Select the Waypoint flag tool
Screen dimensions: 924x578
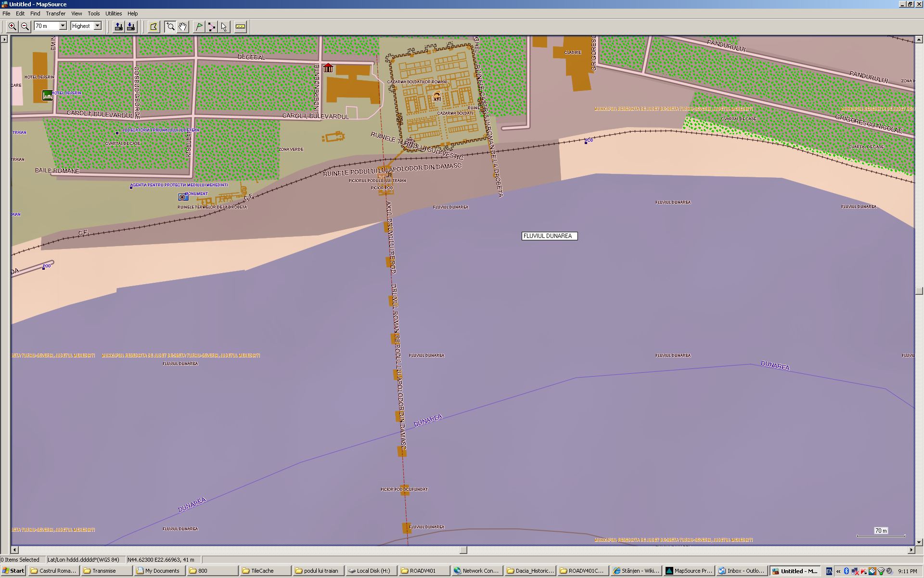pos(199,26)
